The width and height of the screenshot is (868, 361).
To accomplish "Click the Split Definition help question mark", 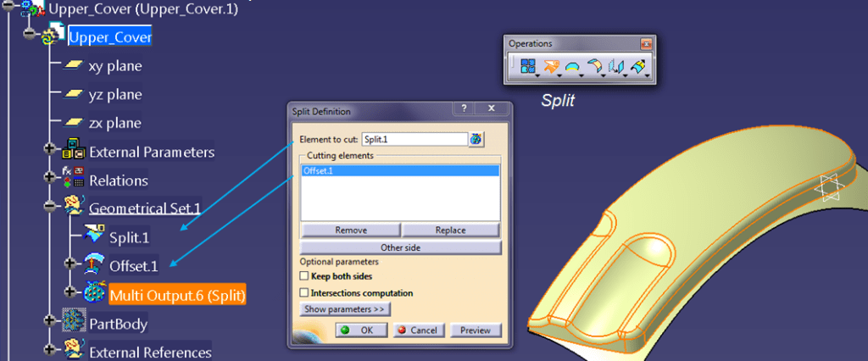I will click(x=464, y=110).
